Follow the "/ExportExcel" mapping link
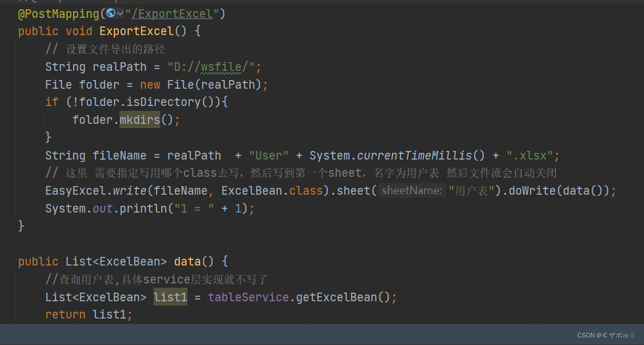The width and height of the screenshot is (644, 345). click(x=172, y=14)
